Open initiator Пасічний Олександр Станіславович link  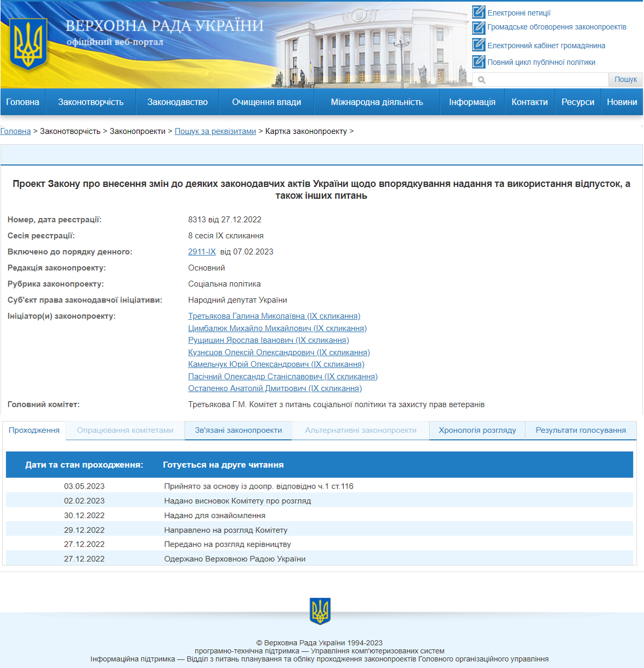point(283,377)
